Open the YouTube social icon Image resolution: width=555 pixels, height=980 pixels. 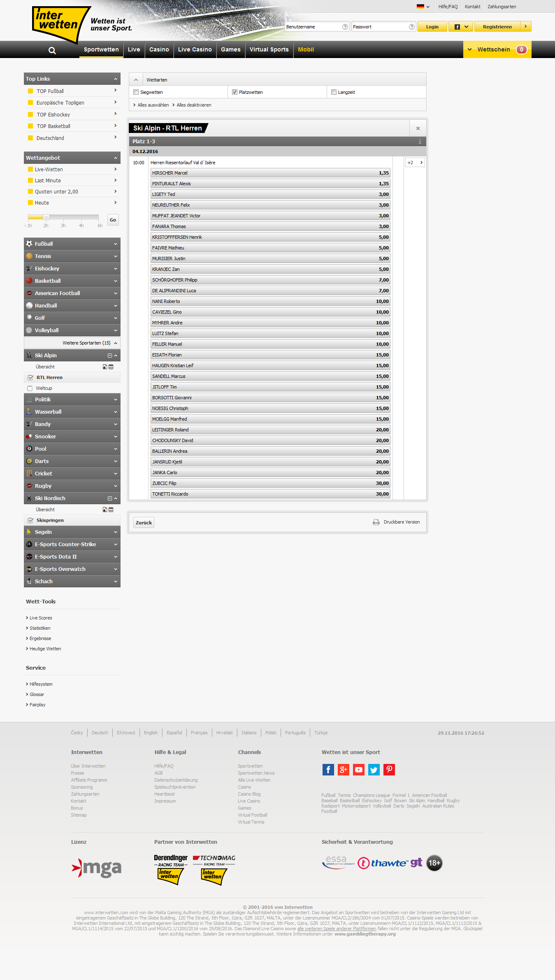pyautogui.click(x=359, y=770)
